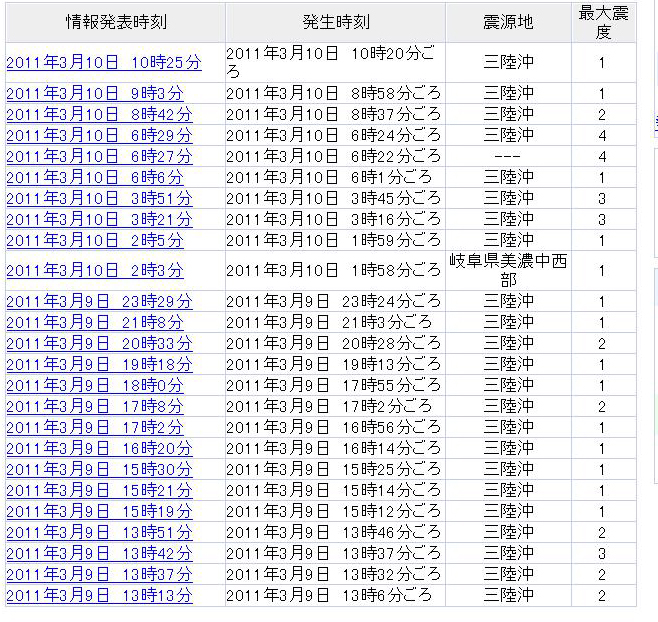This screenshot has height=622, width=658.
Task: Select intensity 4 in the 6時24分ごろ row
Action: pyautogui.click(x=603, y=135)
